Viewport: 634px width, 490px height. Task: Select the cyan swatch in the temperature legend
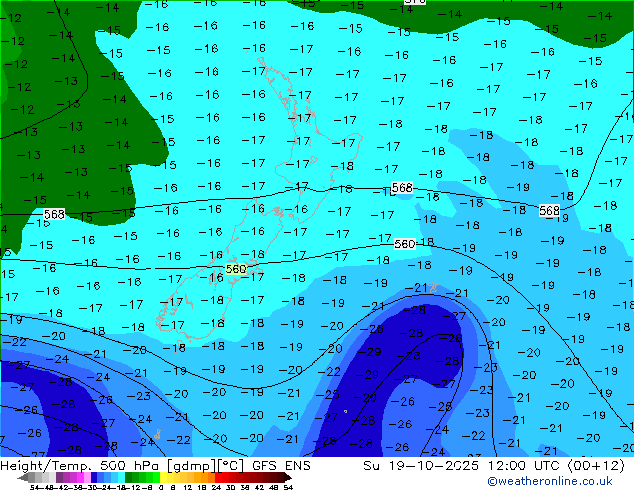(x=121, y=478)
